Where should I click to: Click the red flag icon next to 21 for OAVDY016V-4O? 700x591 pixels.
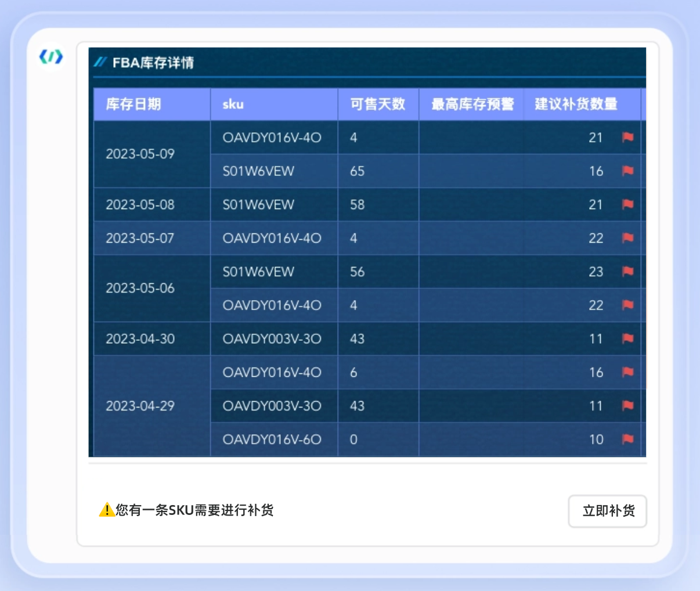627,138
